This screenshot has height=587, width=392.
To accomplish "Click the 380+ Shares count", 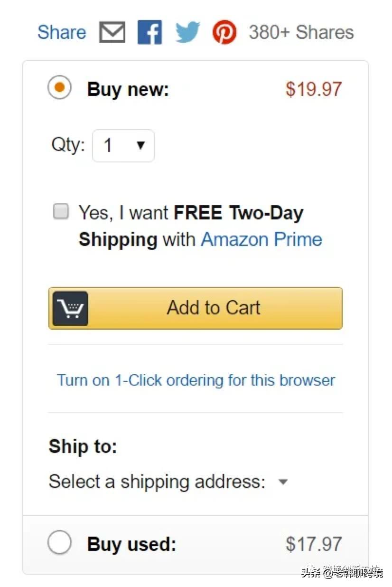I will 301,32.
